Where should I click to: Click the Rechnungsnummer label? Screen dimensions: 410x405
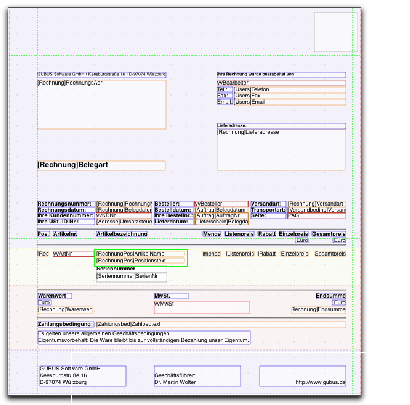[65, 204]
